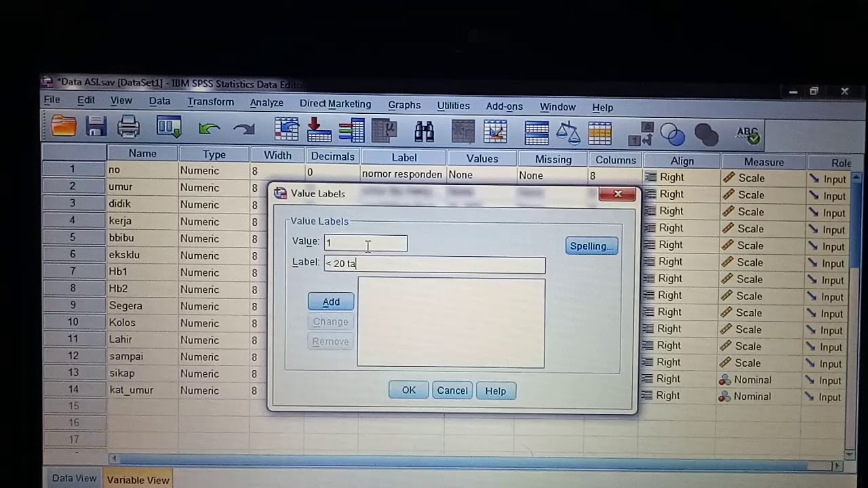The image size is (868, 488).
Task: Click the Go to variable red-arrow icon
Action: (319, 130)
